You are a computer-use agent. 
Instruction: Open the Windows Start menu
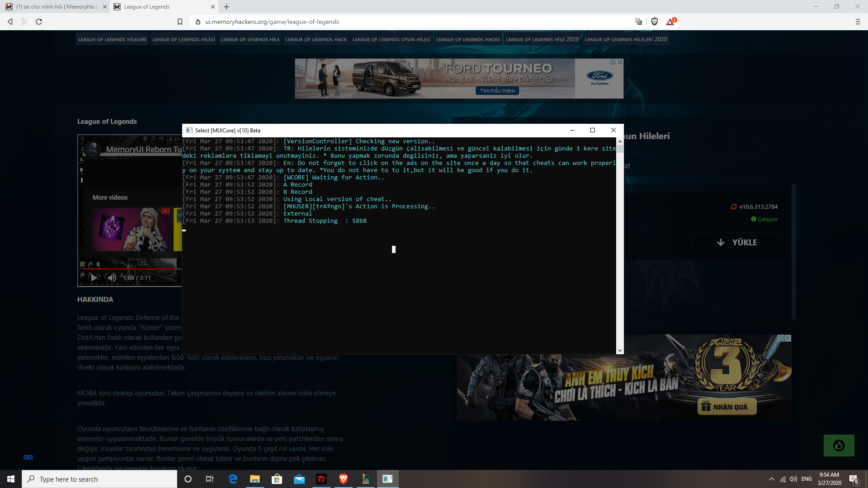pos(11,479)
